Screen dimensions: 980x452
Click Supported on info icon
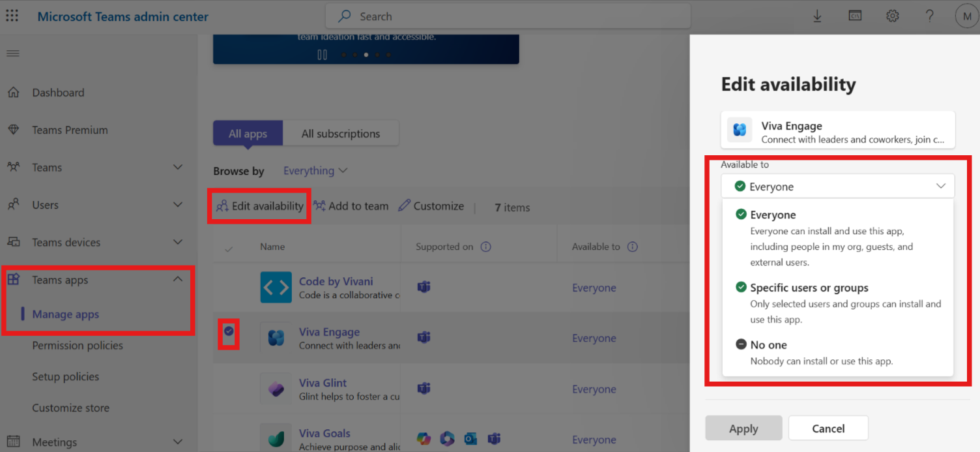485,247
